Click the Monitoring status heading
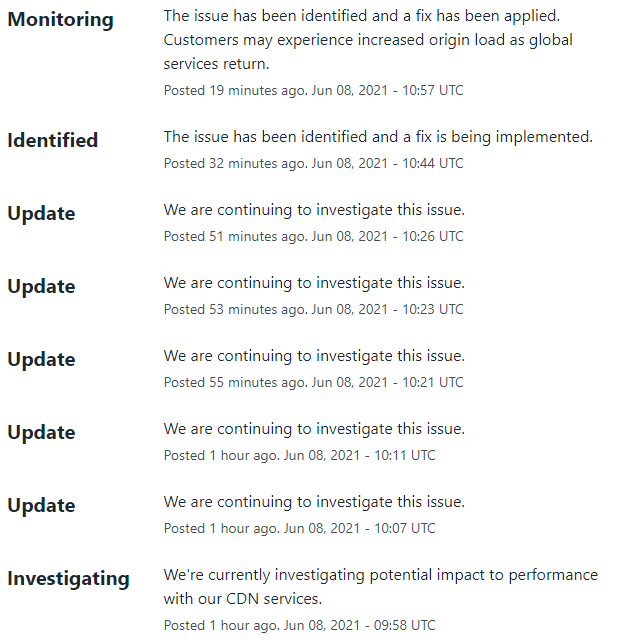 point(60,20)
